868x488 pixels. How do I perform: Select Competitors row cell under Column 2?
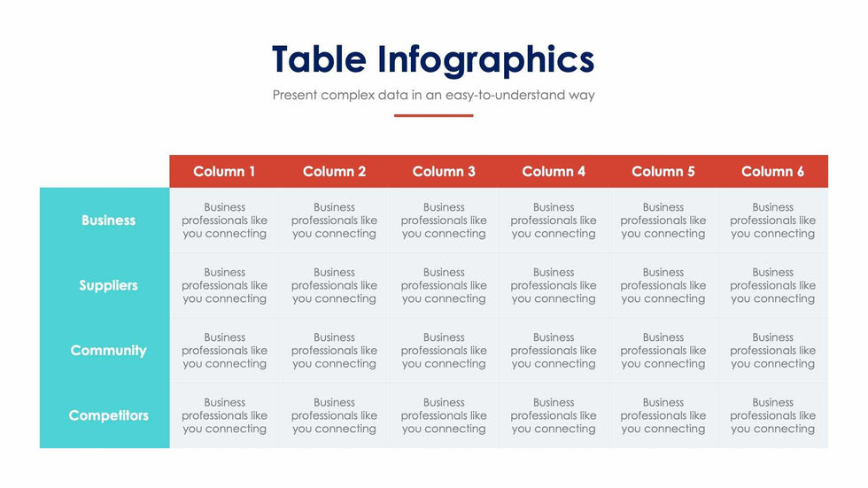pos(334,415)
